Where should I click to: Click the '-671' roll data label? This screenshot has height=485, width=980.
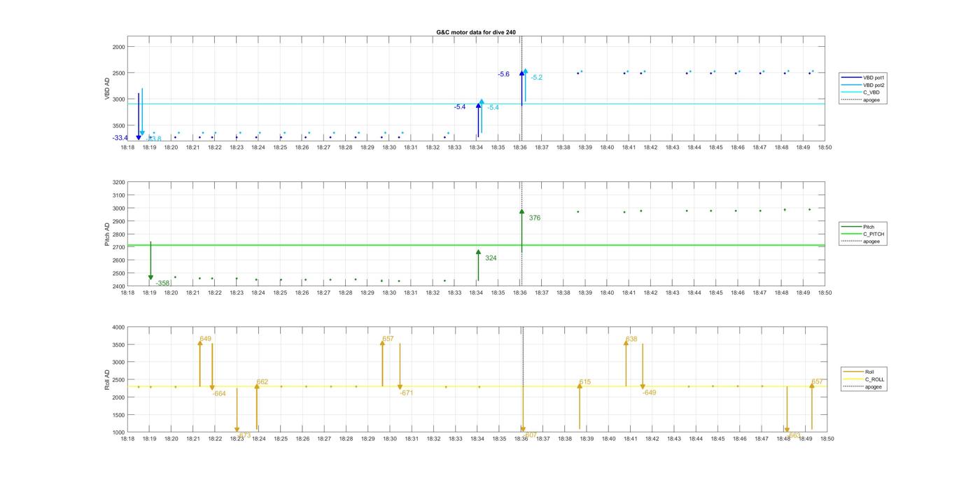[407, 393]
